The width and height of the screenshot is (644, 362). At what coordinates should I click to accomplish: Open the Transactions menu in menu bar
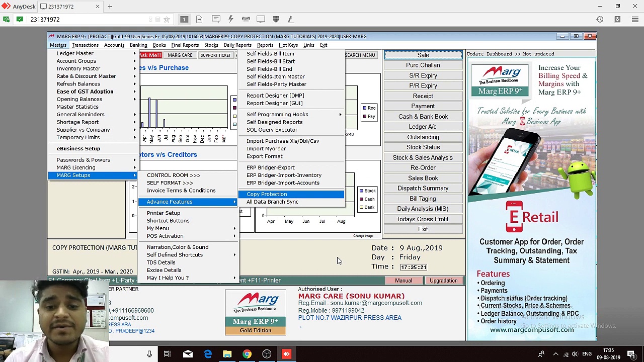pos(85,45)
